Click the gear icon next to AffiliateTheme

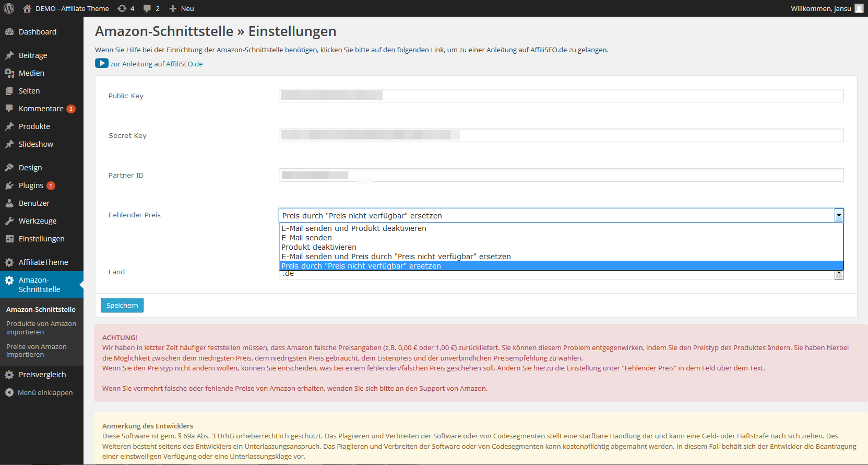[x=9, y=262]
